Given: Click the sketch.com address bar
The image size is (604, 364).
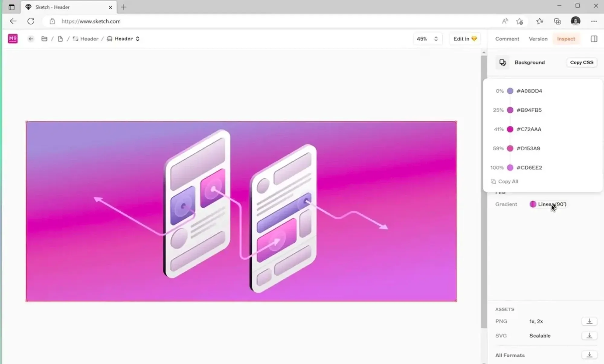Looking at the screenshot, I should tap(272, 21).
